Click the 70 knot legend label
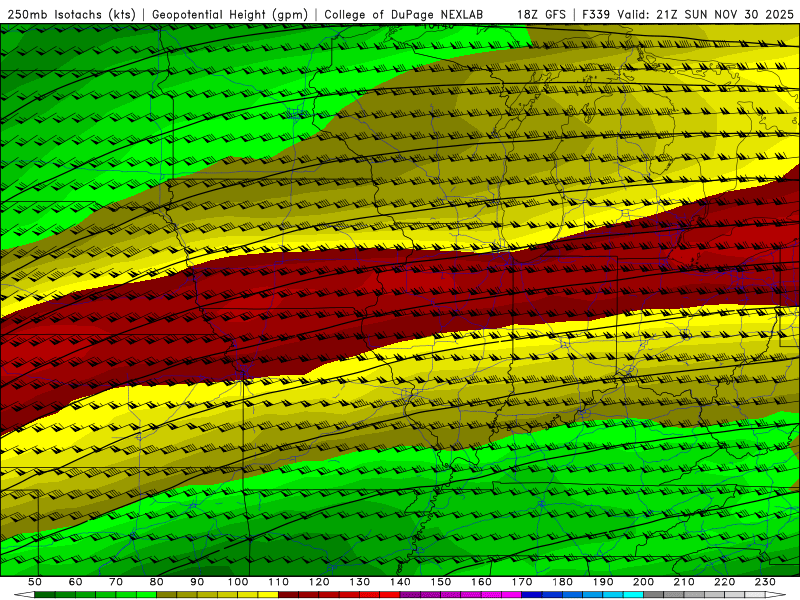Image resolution: width=800 pixels, height=600 pixels. coord(116,582)
